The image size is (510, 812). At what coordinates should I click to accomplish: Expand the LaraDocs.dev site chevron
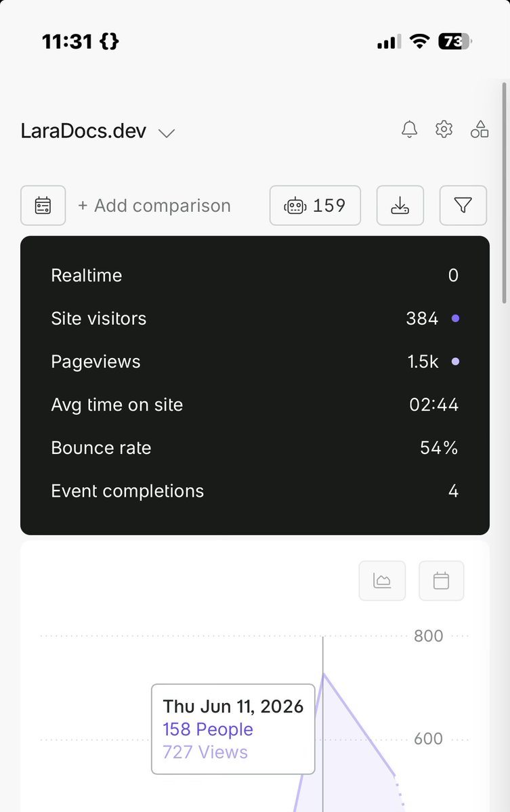point(167,133)
